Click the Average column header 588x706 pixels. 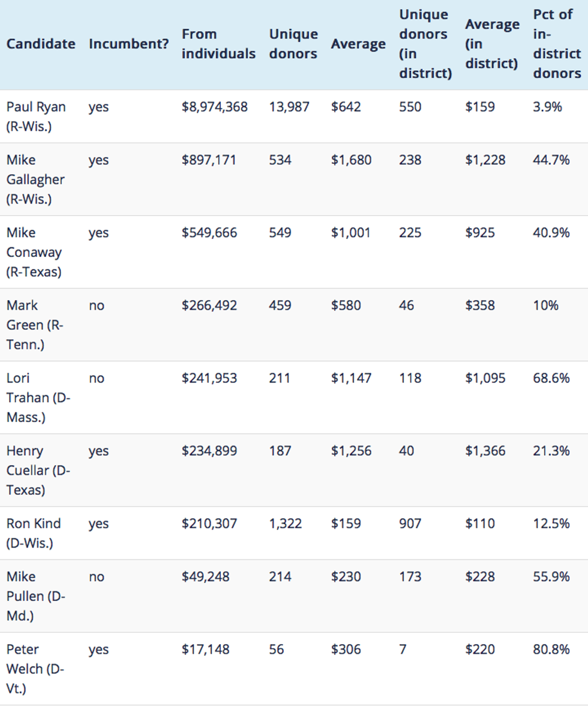[x=358, y=44]
